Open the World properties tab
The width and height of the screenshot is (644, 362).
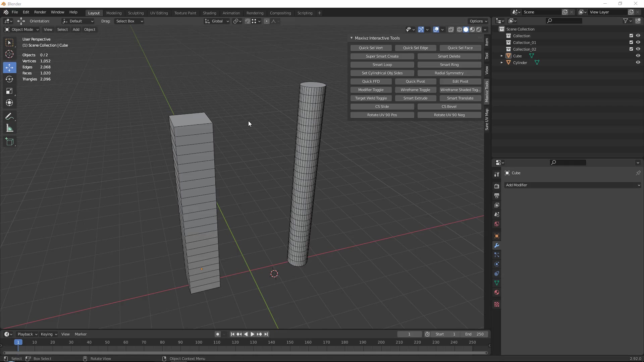497,224
